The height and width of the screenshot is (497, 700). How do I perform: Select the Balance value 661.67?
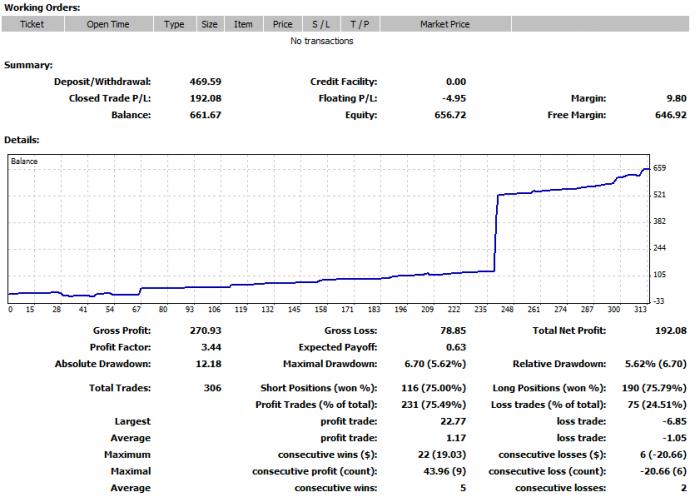coord(205,115)
